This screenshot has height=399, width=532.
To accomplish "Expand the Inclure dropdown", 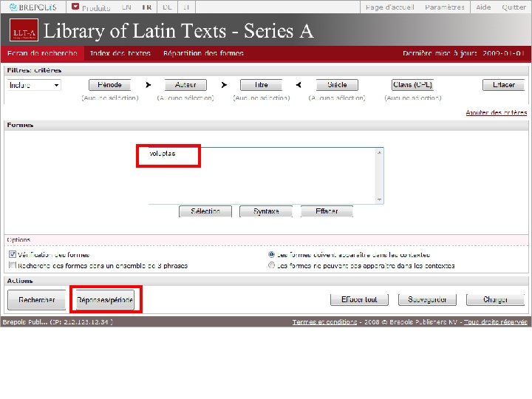I will click(34, 85).
